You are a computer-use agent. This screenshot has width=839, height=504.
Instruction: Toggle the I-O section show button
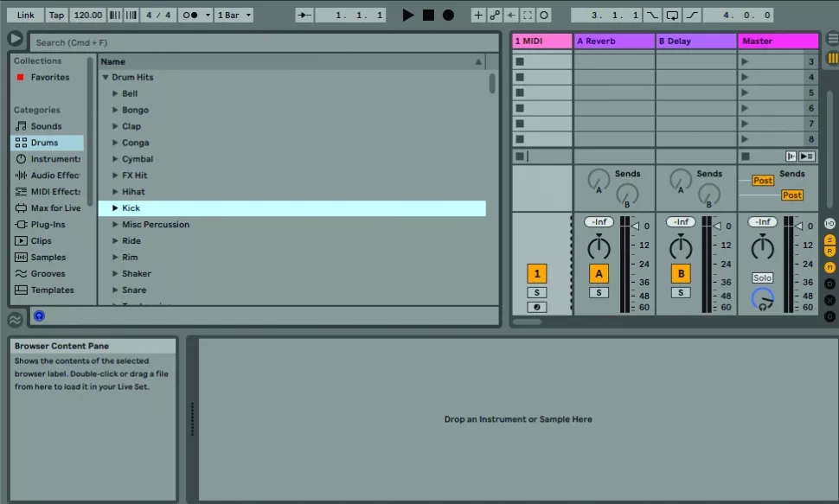(829, 223)
